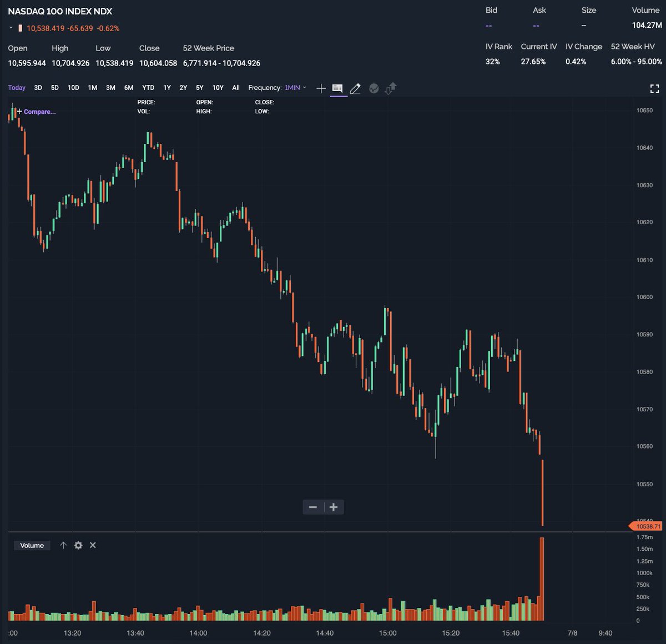The width and height of the screenshot is (666, 644).
Task: Click the chart studies checkmark icon
Action: click(374, 88)
